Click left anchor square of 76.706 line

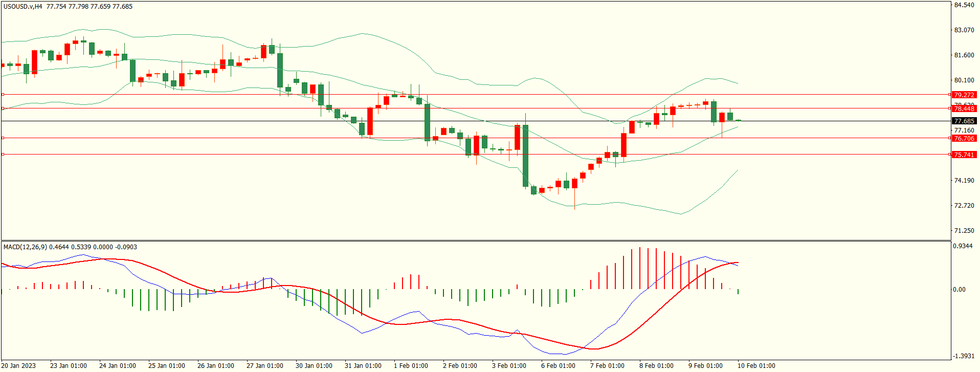[3, 138]
